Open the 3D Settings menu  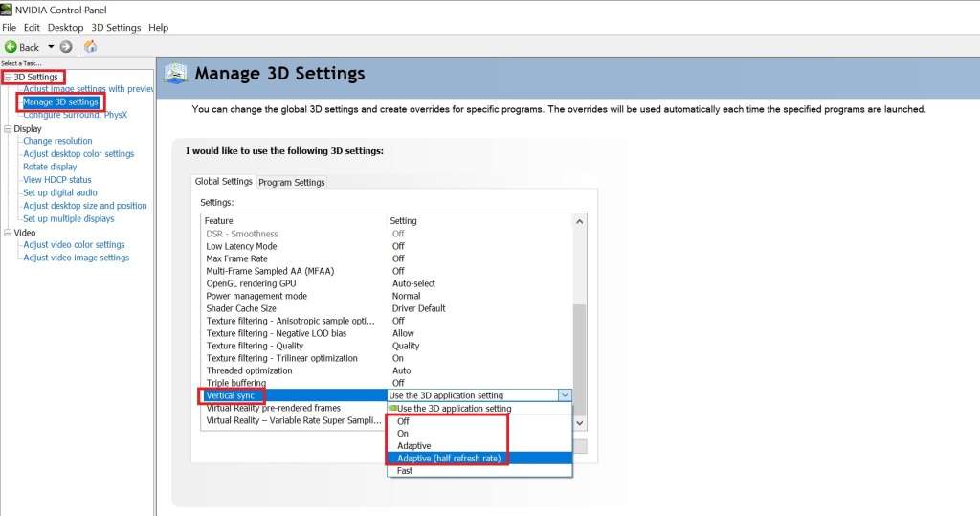pyautogui.click(x=116, y=28)
